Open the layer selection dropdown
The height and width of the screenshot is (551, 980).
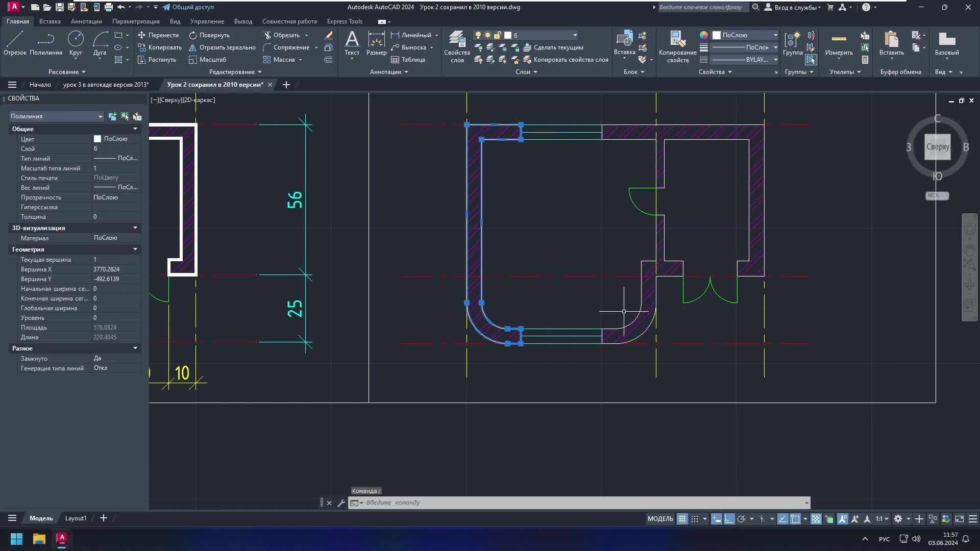point(575,35)
